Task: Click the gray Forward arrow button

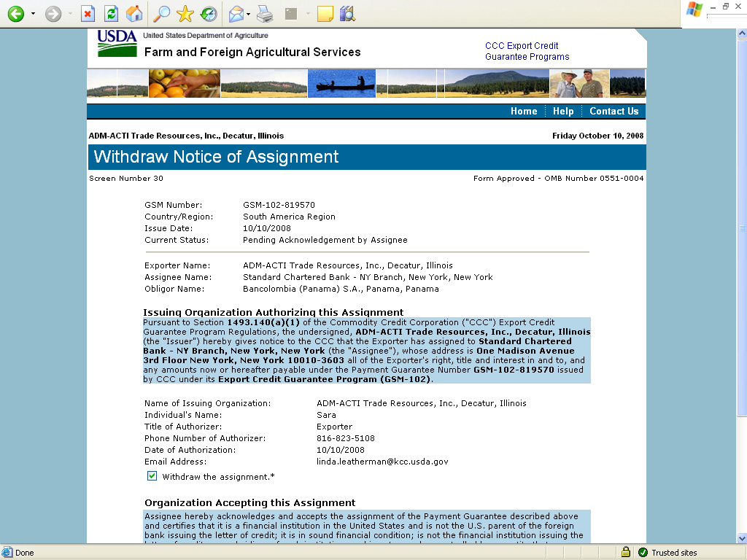Action: pos(53,14)
